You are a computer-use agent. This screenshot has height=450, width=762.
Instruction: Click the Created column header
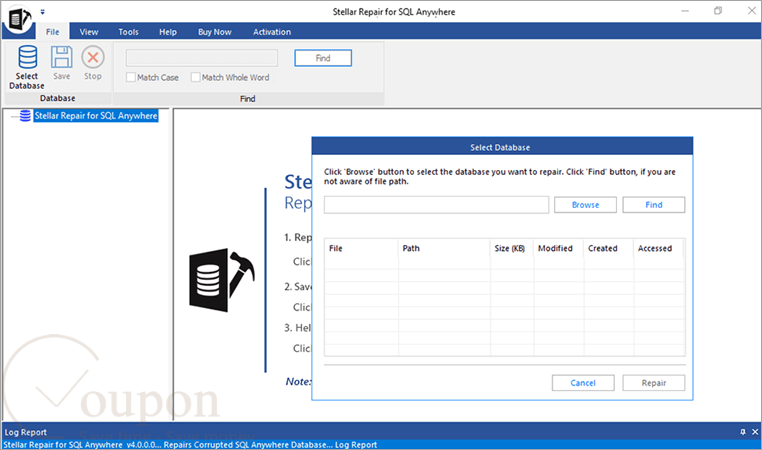608,248
